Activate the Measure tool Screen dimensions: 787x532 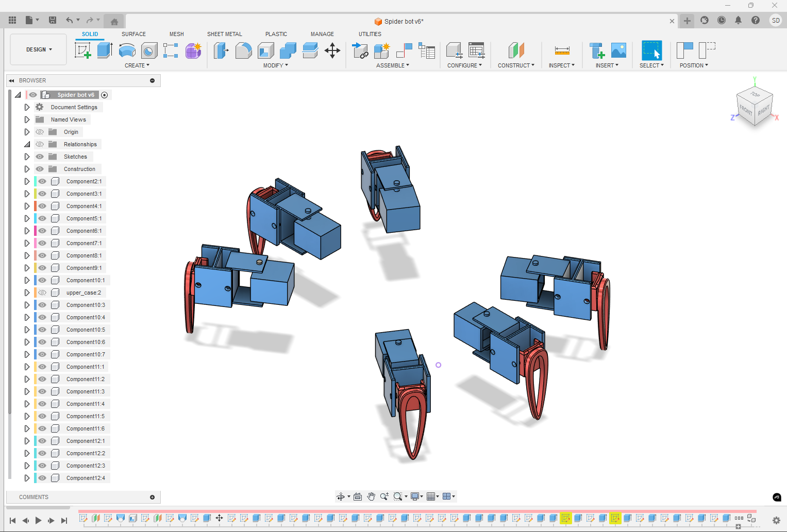[x=562, y=50]
